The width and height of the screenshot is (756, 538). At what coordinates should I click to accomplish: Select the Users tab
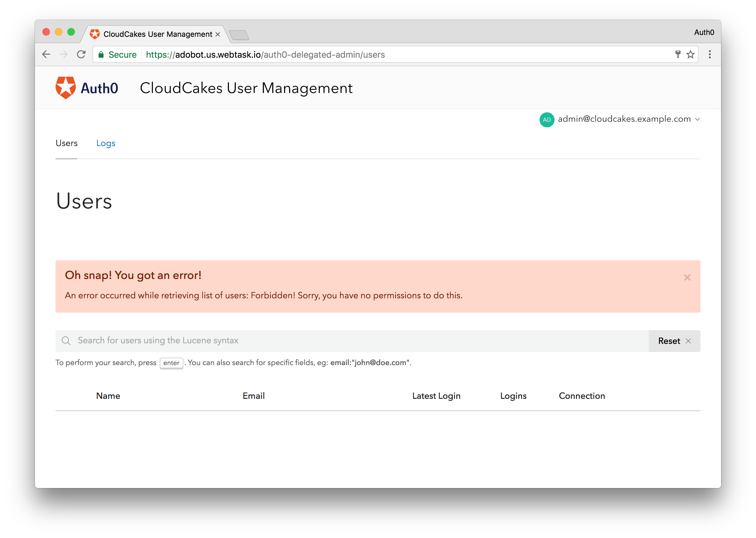pos(66,143)
